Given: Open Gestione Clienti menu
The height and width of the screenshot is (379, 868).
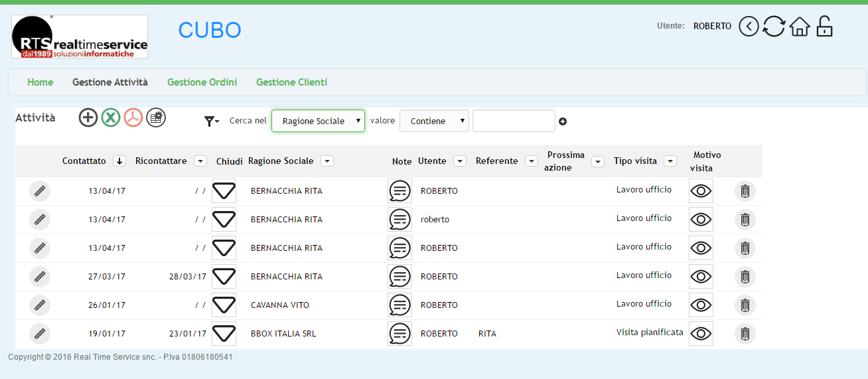Looking at the screenshot, I should (x=292, y=82).
